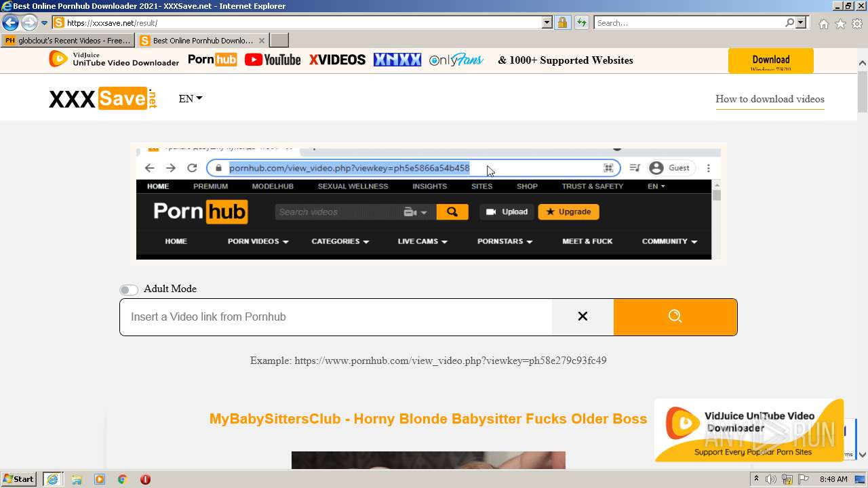Click the red Opera icon in taskbar
868x488 pixels.
pos(145,479)
